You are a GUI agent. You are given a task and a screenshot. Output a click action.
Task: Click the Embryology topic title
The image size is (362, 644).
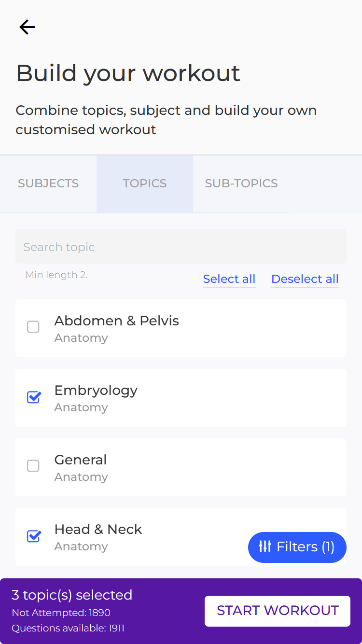[96, 391]
